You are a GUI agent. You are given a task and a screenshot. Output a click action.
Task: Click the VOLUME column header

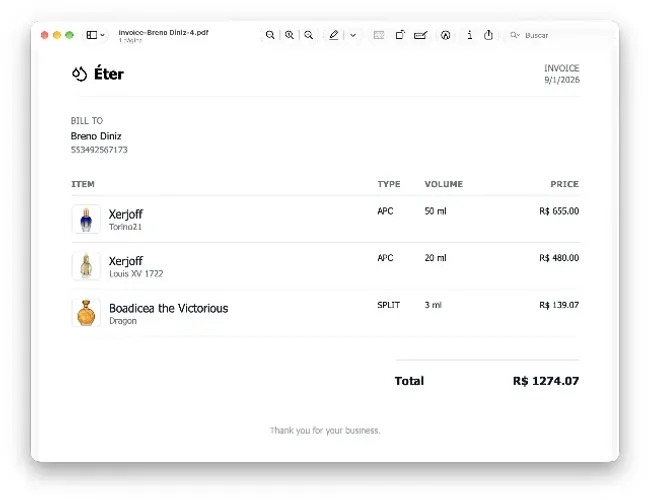coord(443,184)
